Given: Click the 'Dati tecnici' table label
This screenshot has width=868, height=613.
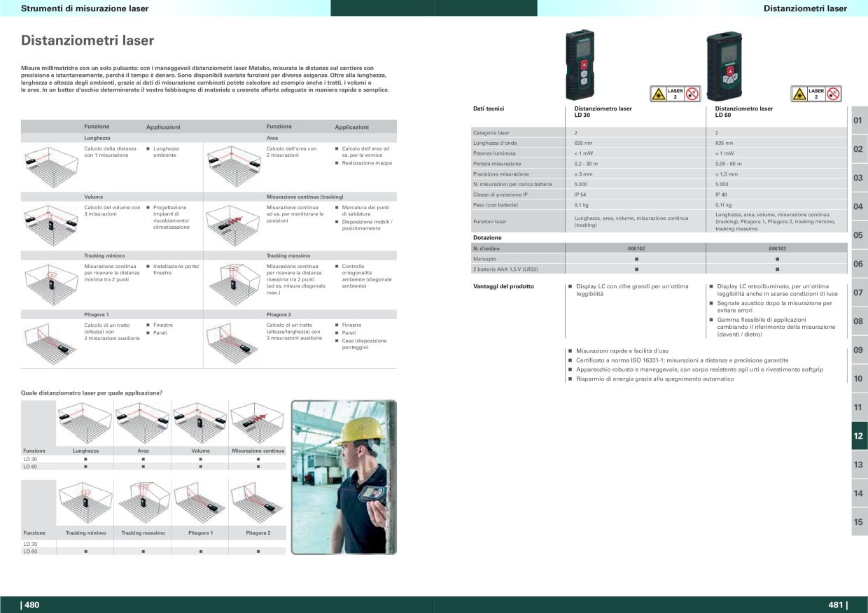Looking at the screenshot, I should [489, 108].
